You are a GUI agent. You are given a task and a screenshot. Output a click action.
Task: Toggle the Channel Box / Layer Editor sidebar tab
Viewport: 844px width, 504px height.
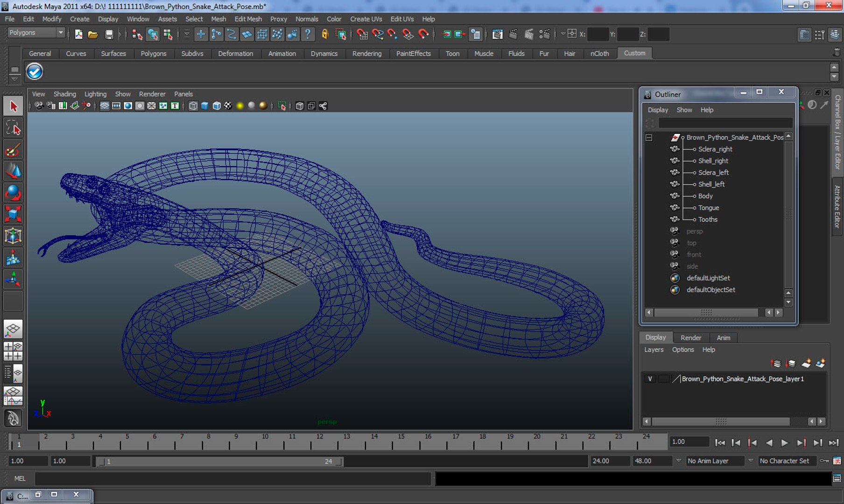click(837, 132)
